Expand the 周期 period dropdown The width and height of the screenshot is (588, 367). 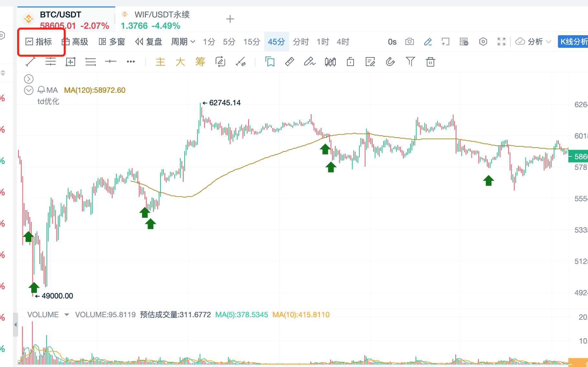point(183,42)
